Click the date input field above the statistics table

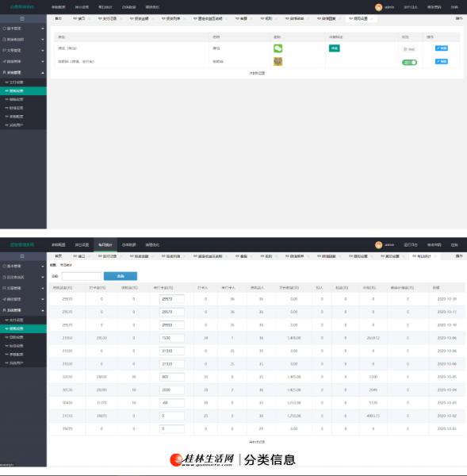click(x=82, y=276)
